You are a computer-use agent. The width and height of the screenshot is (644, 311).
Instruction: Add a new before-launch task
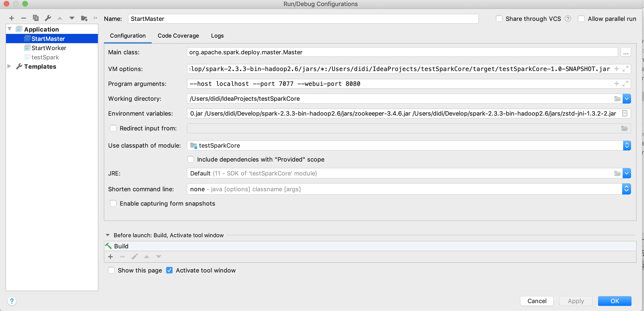(x=110, y=256)
